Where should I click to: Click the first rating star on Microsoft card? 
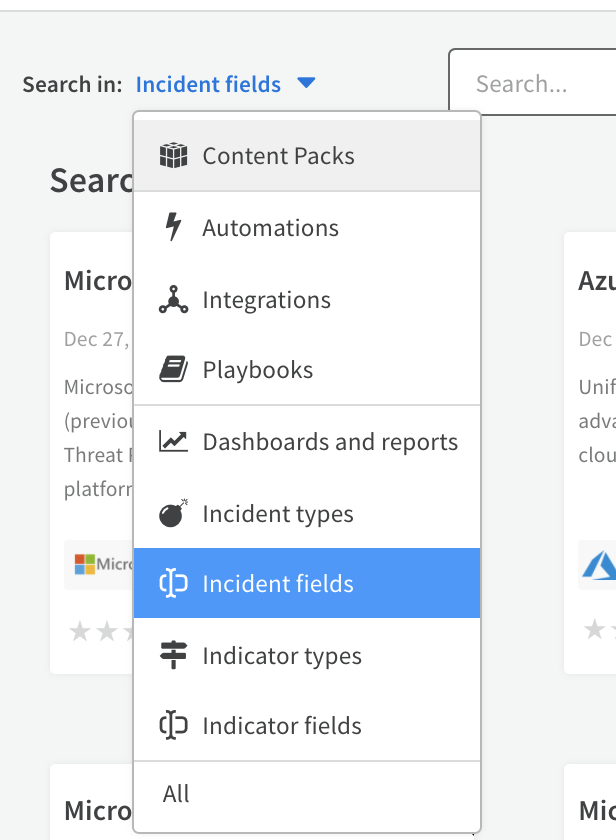79,630
